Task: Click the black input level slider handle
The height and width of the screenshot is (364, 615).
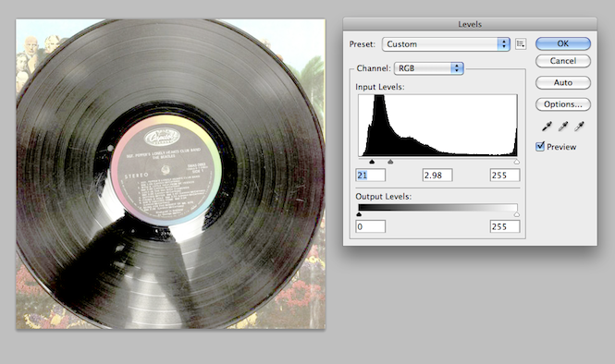Action: click(x=372, y=162)
